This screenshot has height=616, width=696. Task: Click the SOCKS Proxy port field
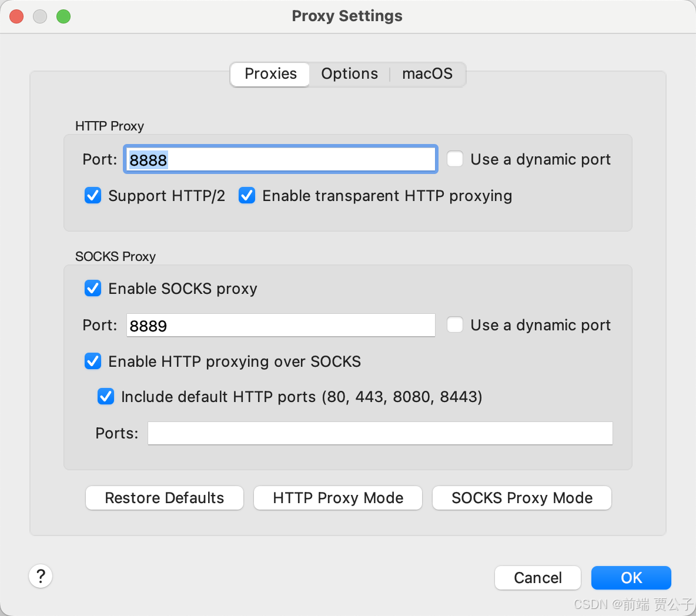[x=280, y=325]
